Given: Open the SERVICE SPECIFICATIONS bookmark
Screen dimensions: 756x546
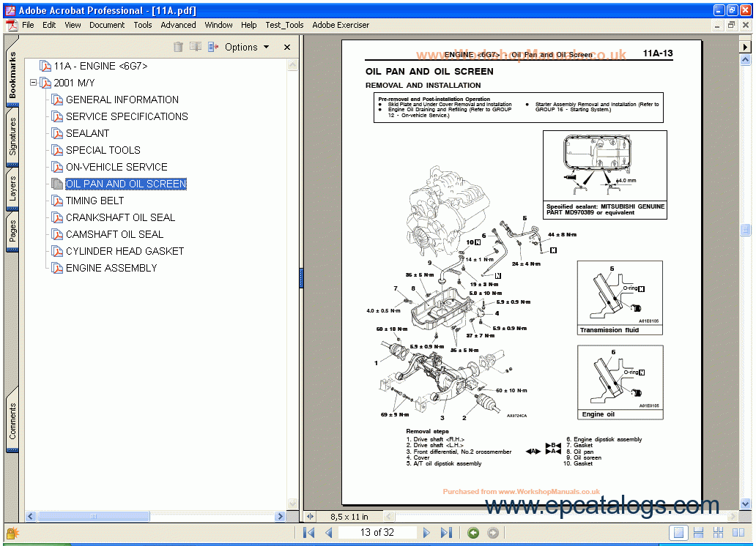Looking at the screenshot, I should click(127, 116).
